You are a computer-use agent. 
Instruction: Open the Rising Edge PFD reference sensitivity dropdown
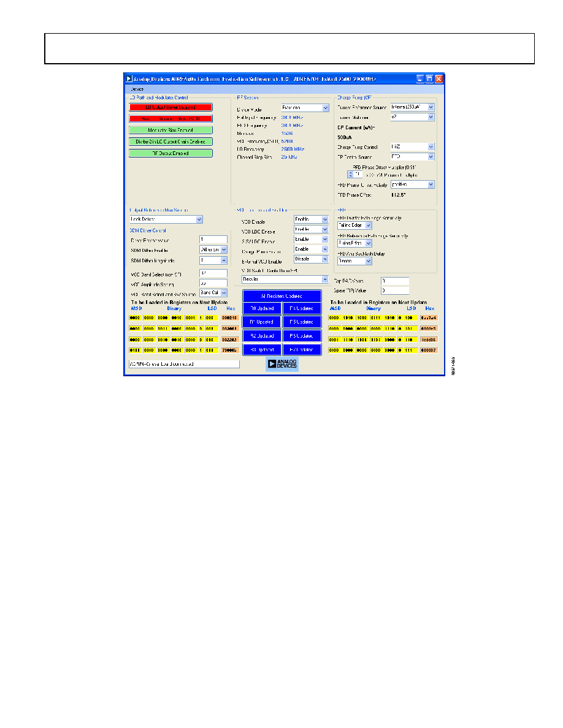coord(354,243)
